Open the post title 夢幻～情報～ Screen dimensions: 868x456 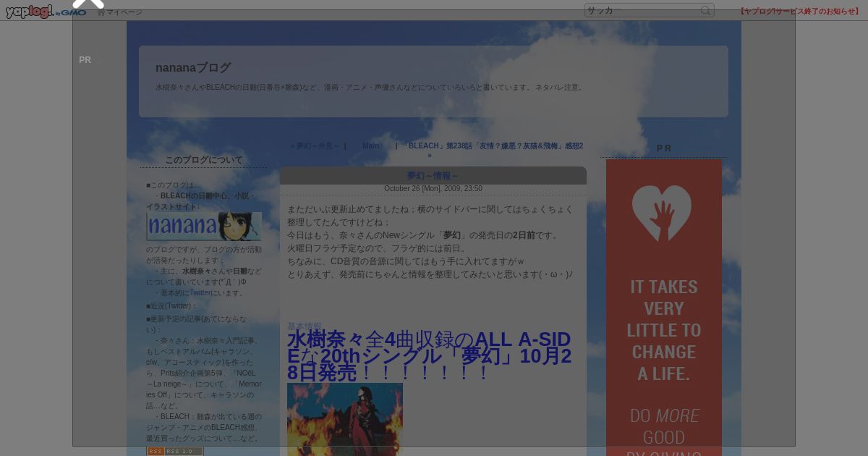433,175
